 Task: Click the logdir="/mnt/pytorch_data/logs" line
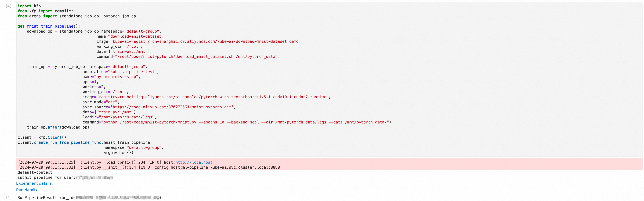click(119, 117)
